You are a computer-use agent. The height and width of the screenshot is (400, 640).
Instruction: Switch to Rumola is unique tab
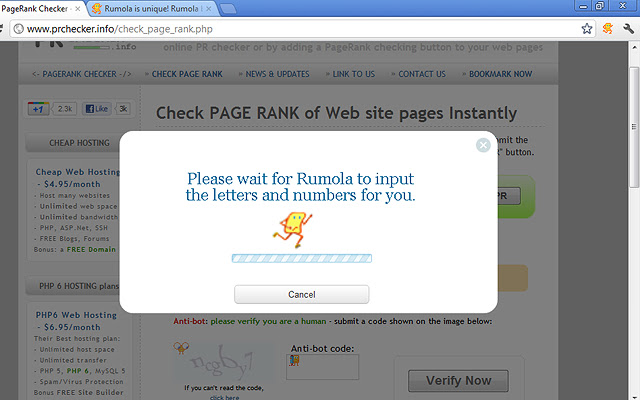(151, 8)
